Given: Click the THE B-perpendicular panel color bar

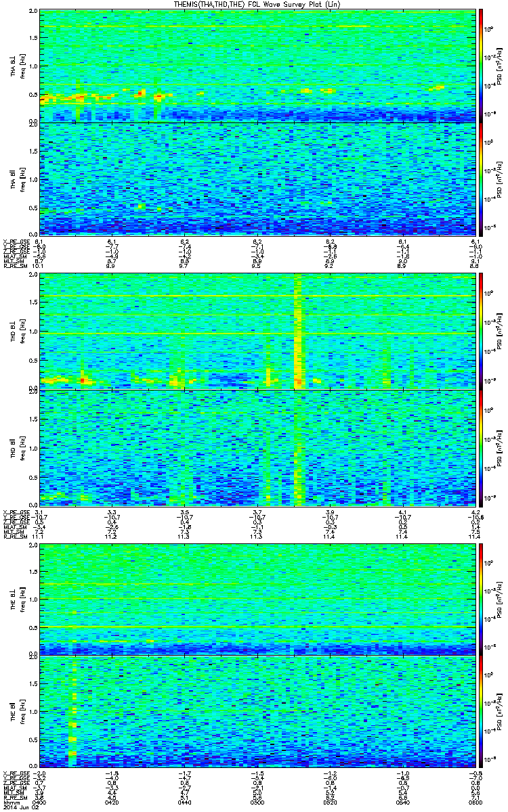Looking at the screenshot, I should [x=481, y=599].
